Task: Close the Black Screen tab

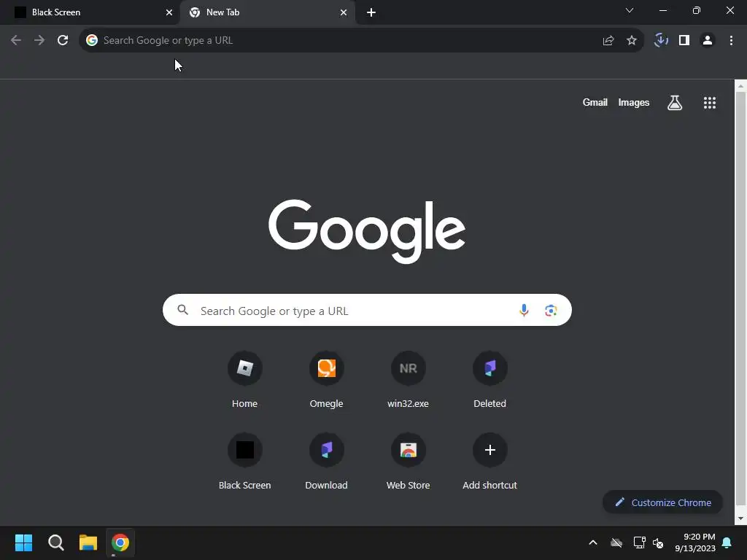Action: coord(169,12)
